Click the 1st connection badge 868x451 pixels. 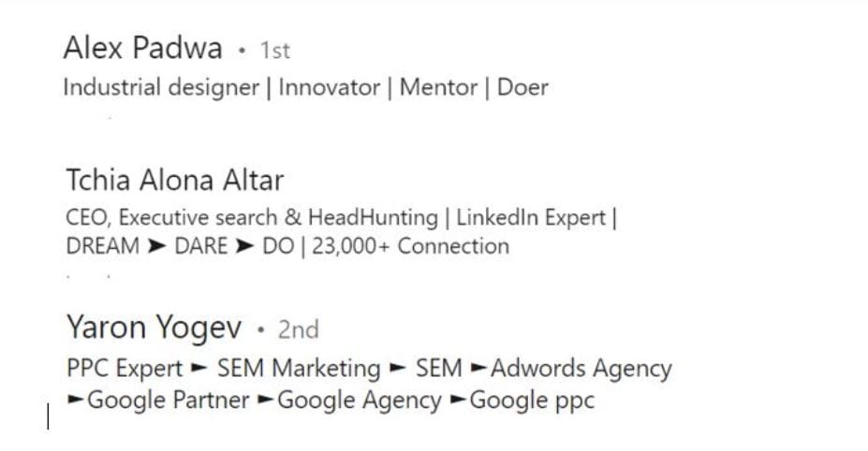coord(275,51)
